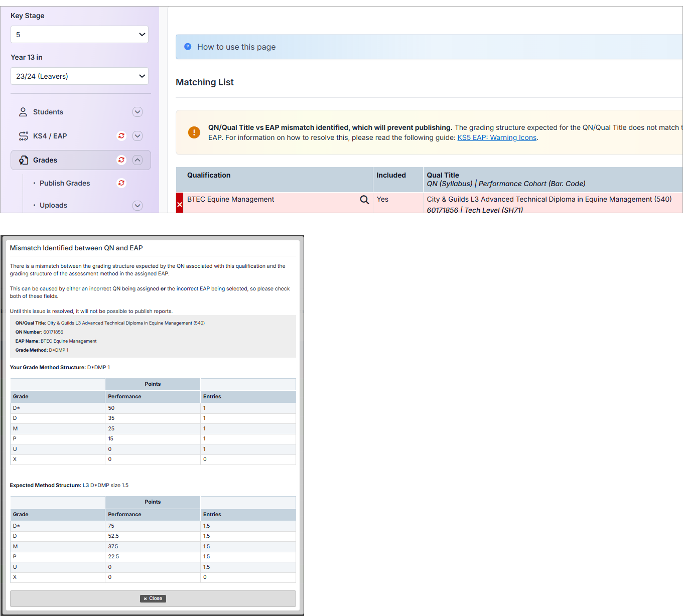The image size is (683, 616).
Task: Open the KS5 EAP: Warning Icons link
Action: click(497, 137)
